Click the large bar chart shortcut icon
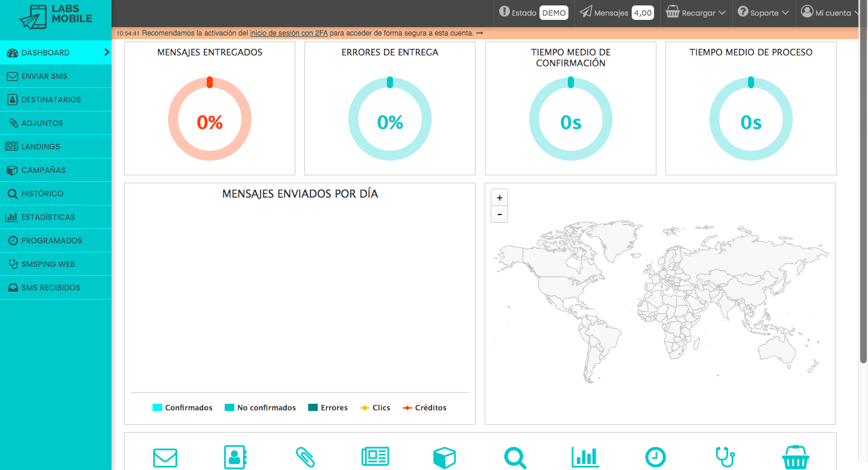The width and height of the screenshot is (868, 470). (x=585, y=457)
